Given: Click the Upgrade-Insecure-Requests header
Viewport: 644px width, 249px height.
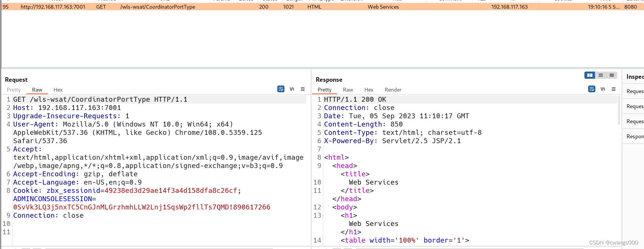Looking at the screenshot, I should (71, 116).
